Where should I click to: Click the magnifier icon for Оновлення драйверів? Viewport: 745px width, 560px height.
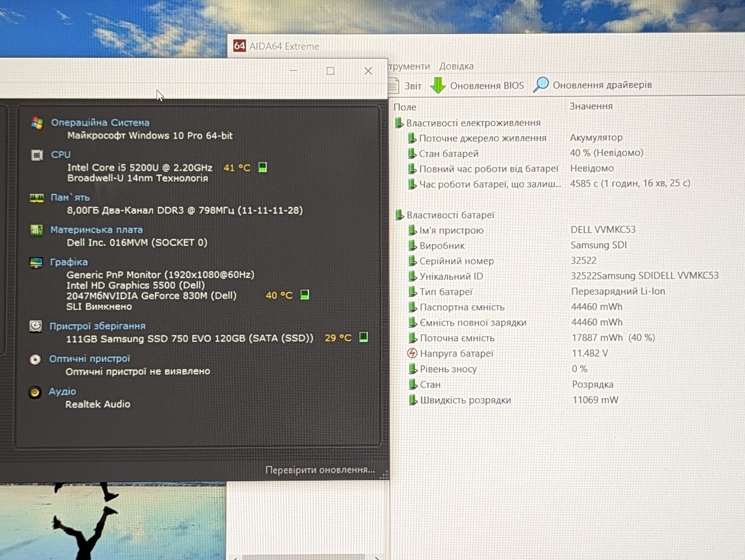(x=541, y=85)
